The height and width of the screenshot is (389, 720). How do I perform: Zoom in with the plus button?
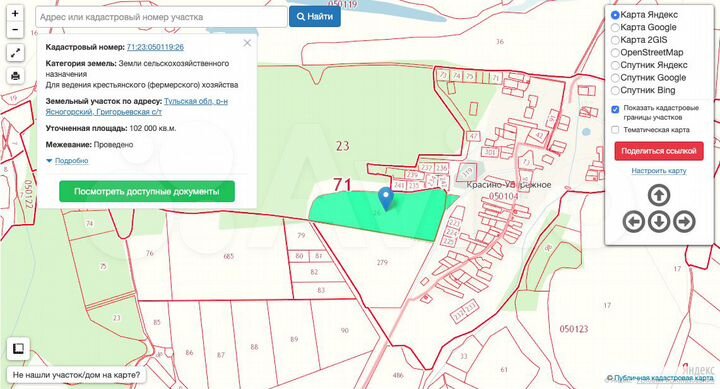tap(15, 13)
